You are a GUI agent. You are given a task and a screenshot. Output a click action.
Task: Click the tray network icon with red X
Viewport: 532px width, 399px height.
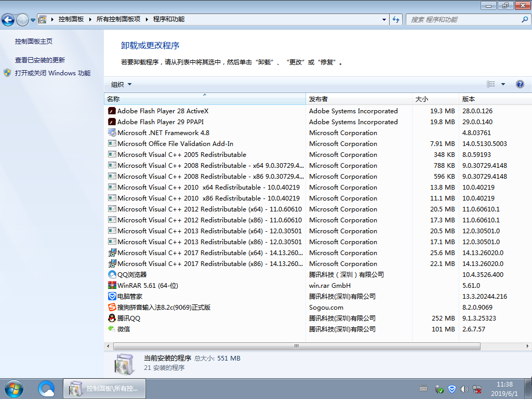click(x=477, y=389)
